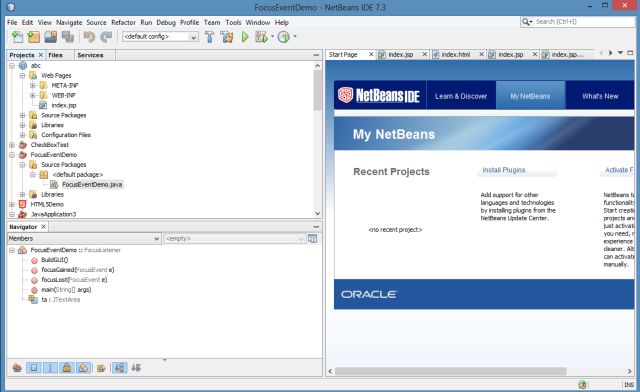
Task: Open the Members dropdown in Navigator
Action: point(84,238)
